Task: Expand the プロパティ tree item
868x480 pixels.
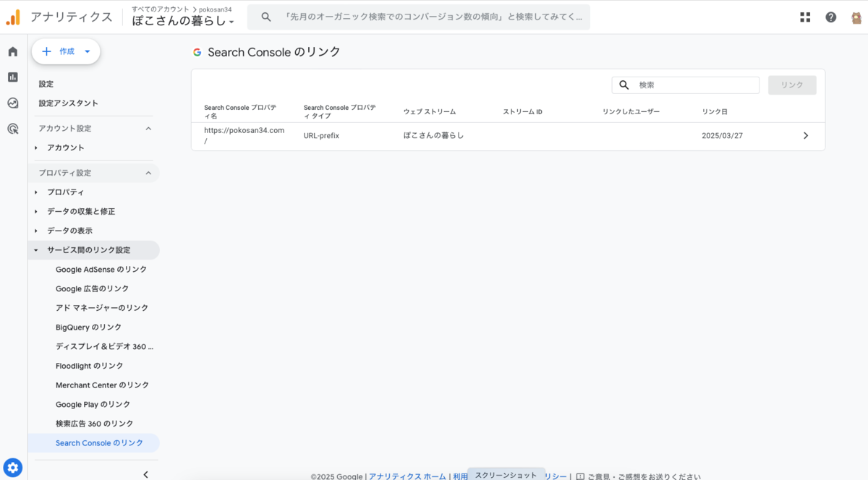Action: point(36,192)
